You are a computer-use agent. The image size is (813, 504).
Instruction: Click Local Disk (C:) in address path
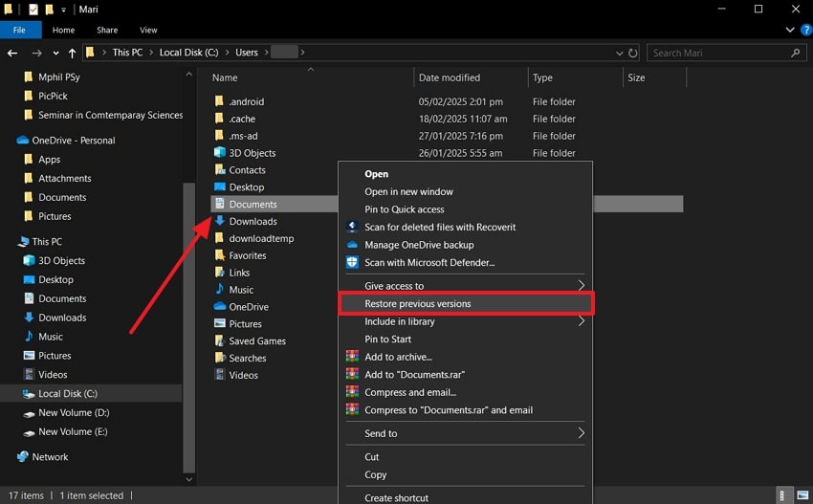[188, 53]
